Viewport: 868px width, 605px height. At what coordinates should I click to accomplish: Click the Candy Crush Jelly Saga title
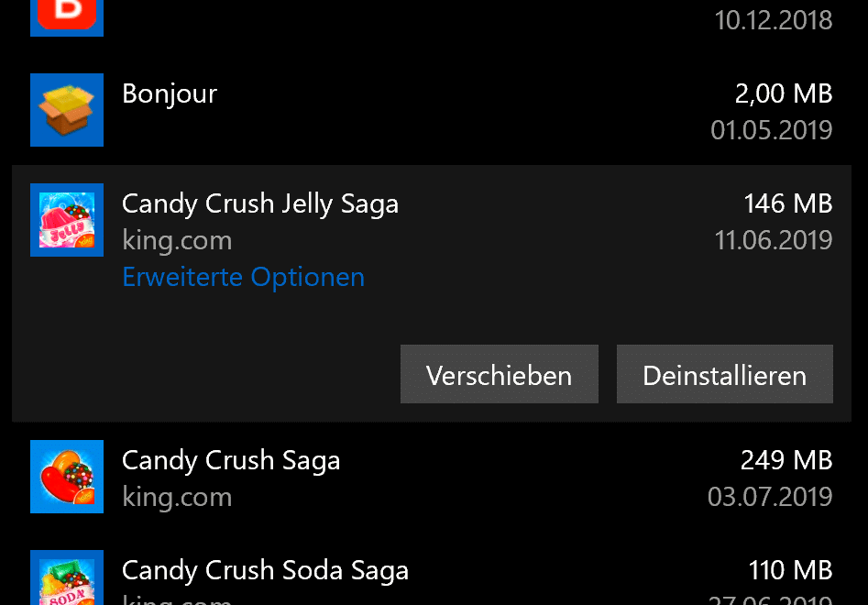[260, 204]
